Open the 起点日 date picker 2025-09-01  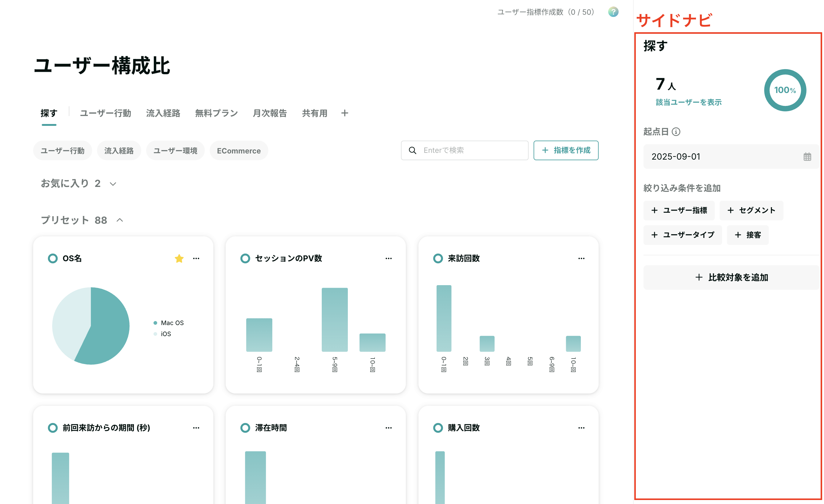tap(731, 157)
